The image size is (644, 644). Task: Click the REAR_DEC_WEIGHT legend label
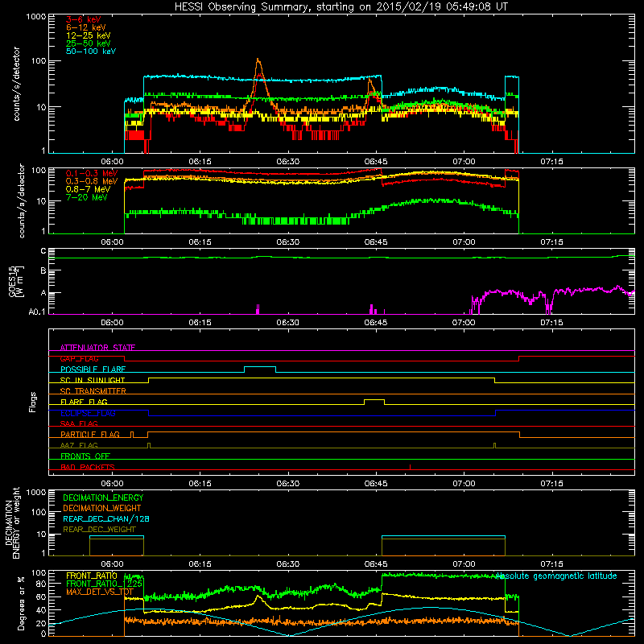click(99, 530)
